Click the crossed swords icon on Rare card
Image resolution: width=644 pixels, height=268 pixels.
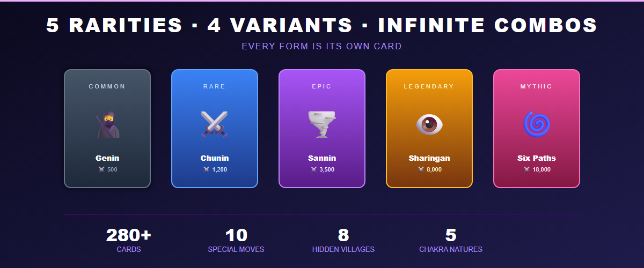coord(215,124)
